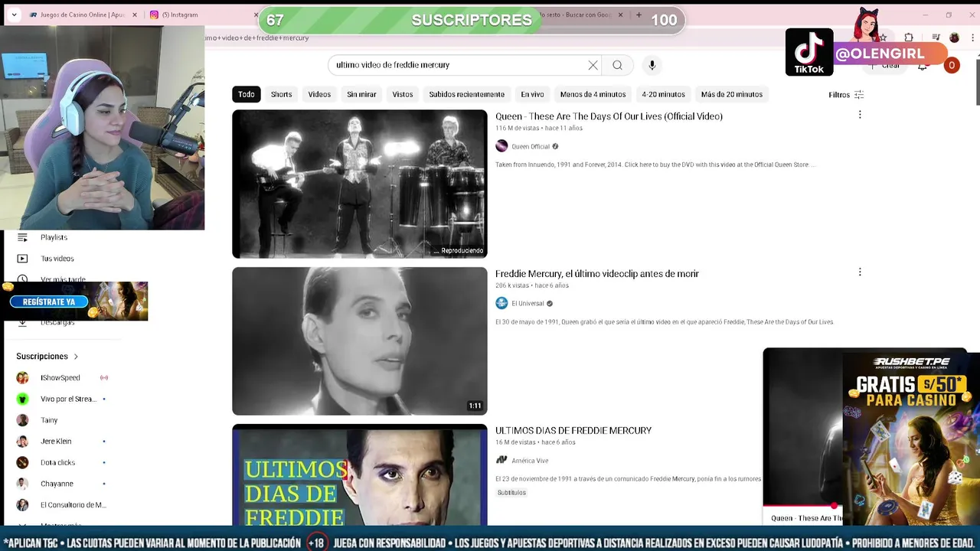Click the miniplayer progress bar
The image size is (980, 551).
coord(803,506)
